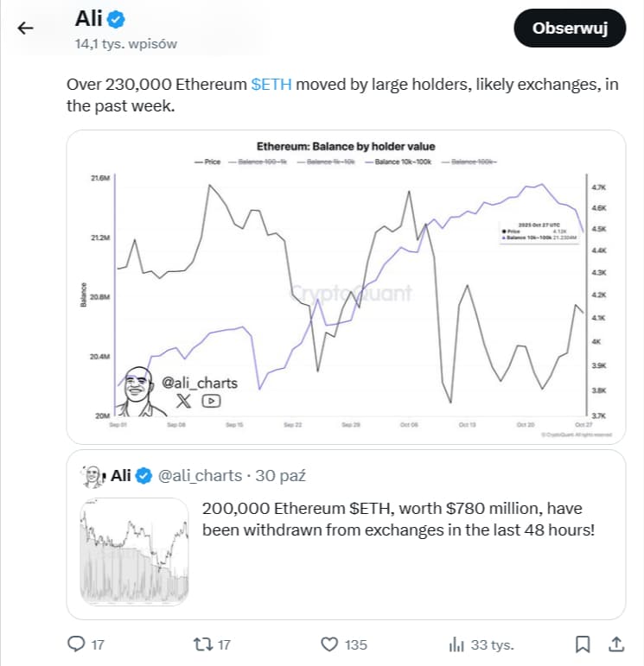The image size is (644, 666).
Task: Open the quoted post about 200,000 Ethereum
Action: pos(398,518)
